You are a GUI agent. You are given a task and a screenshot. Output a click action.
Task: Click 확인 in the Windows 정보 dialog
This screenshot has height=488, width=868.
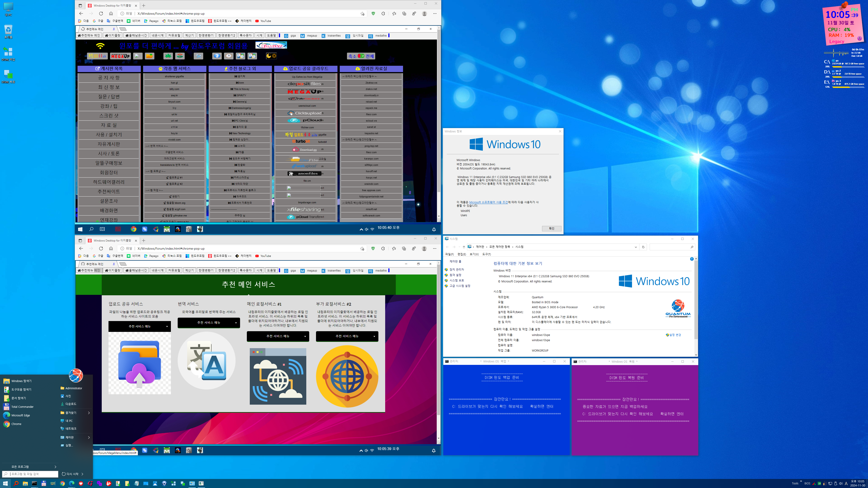[x=551, y=228]
